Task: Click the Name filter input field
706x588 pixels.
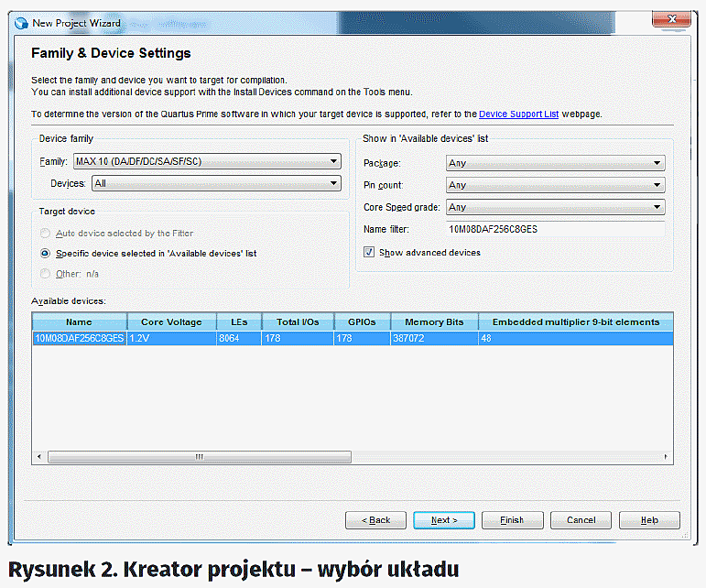Action: point(555,229)
